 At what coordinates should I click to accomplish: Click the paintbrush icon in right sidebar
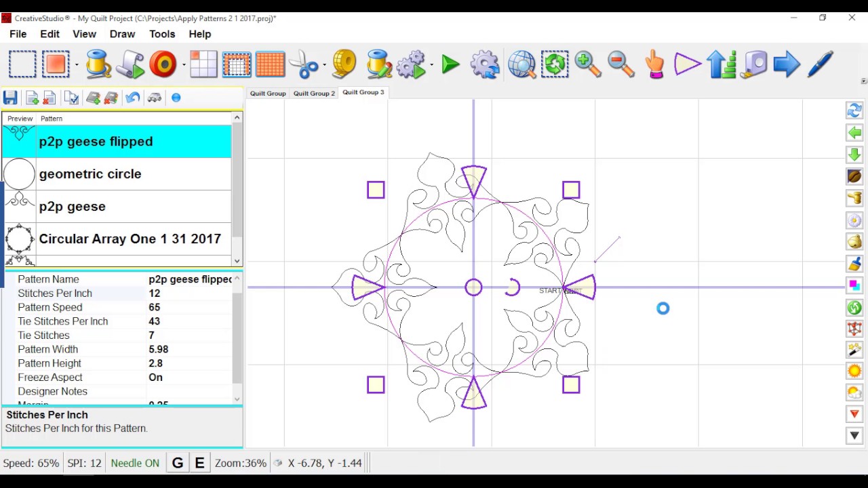click(854, 264)
